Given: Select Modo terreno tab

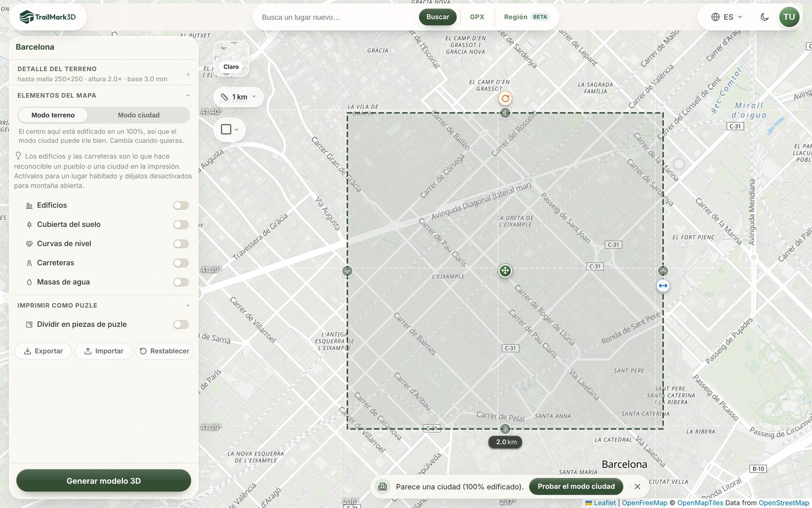Looking at the screenshot, I should click(x=53, y=115).
